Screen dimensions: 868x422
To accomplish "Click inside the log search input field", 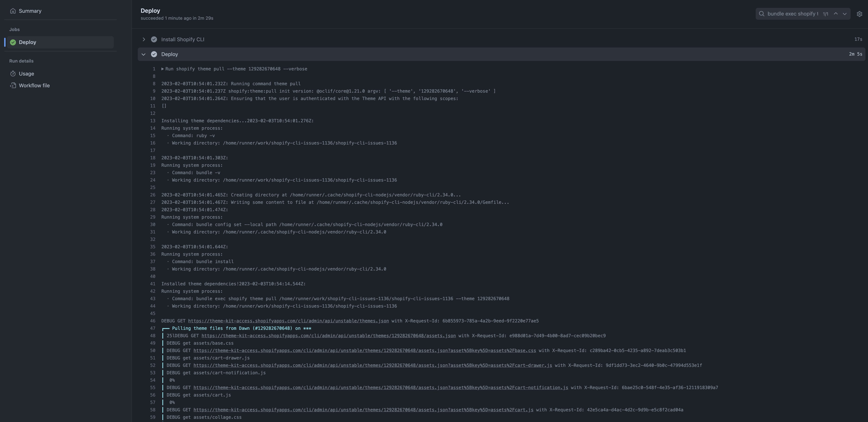I will (792, 13).
